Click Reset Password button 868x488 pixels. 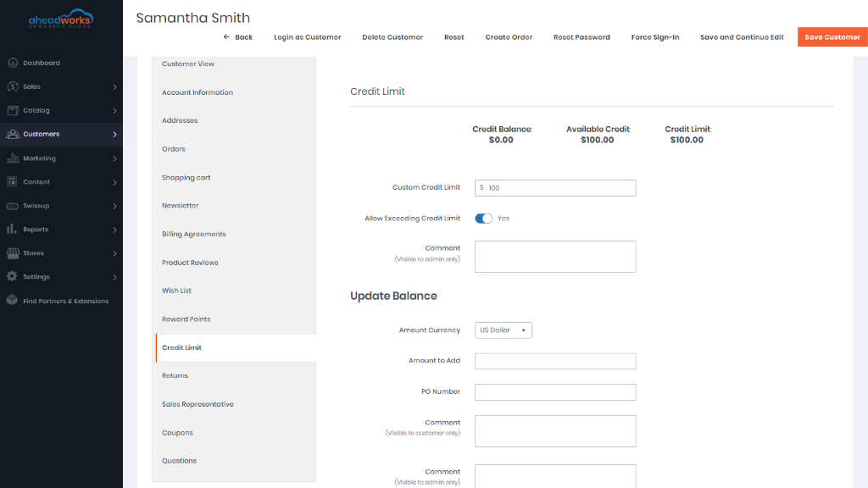581,37
